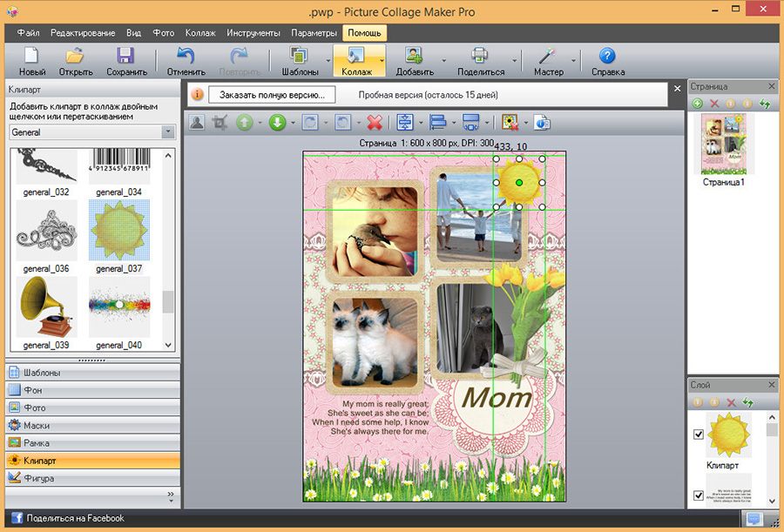Open the Инструменты menu
This screenshot has height=532, width=784.
click(253, 33)
